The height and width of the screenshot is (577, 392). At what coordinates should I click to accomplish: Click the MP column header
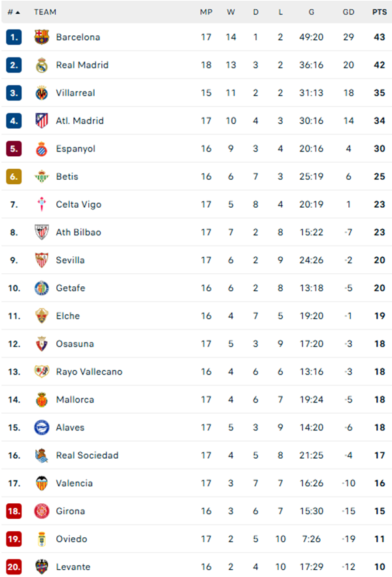(206, 12)
